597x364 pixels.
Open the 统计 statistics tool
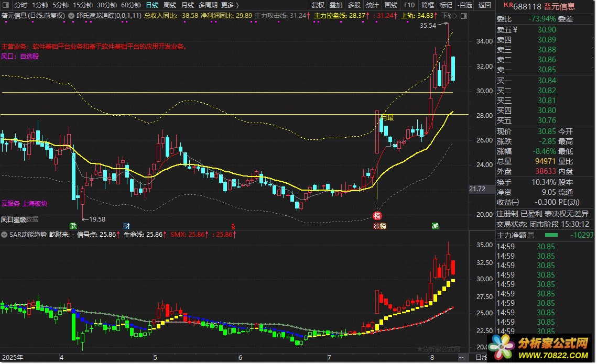pos(372,5)
